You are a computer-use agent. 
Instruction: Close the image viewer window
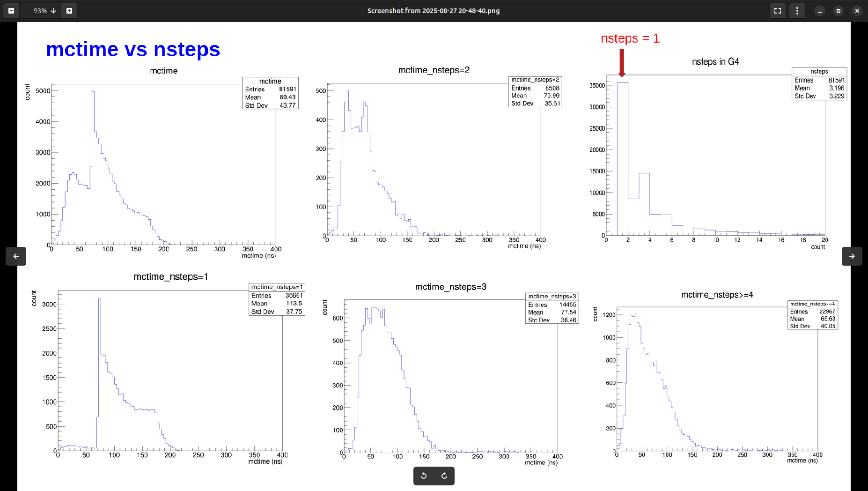tap(857, 11)
